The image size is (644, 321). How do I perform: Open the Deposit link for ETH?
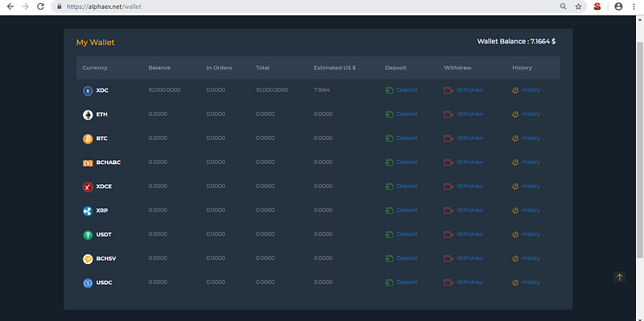coord(407,114)
